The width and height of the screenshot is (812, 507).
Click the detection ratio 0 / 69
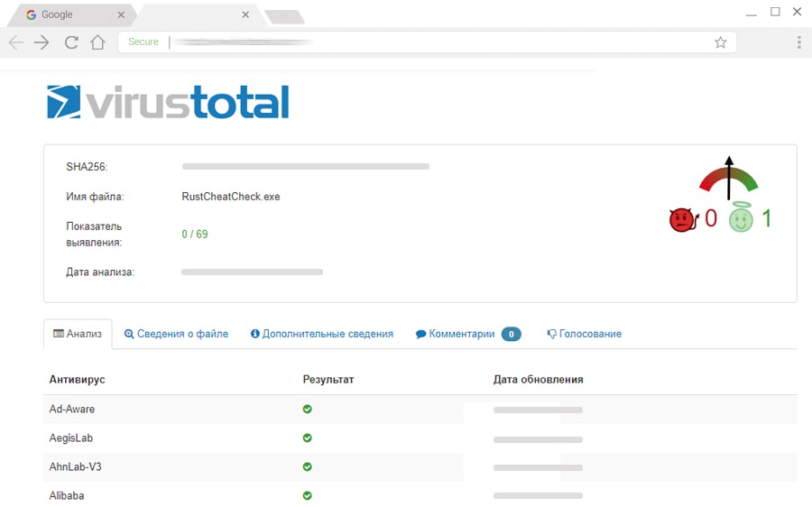click(195, 234)
